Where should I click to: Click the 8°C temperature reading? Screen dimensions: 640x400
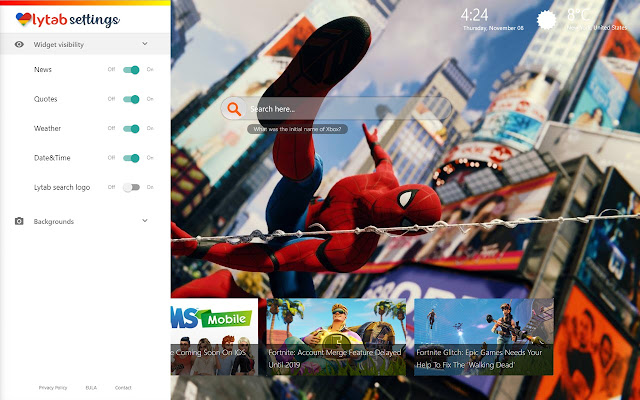[x=578, y=15]
